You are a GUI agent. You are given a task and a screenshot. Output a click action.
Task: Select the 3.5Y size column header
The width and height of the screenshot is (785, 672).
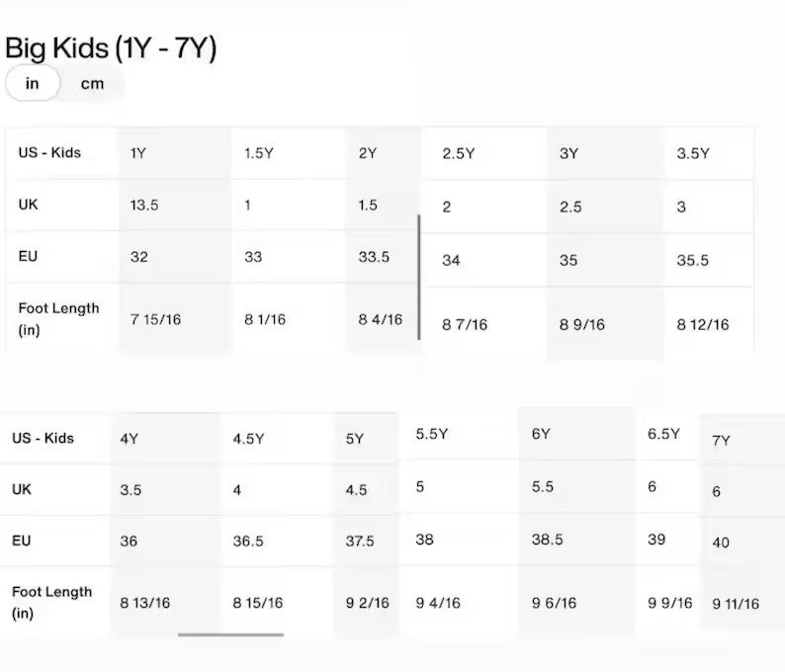point(693,153)
